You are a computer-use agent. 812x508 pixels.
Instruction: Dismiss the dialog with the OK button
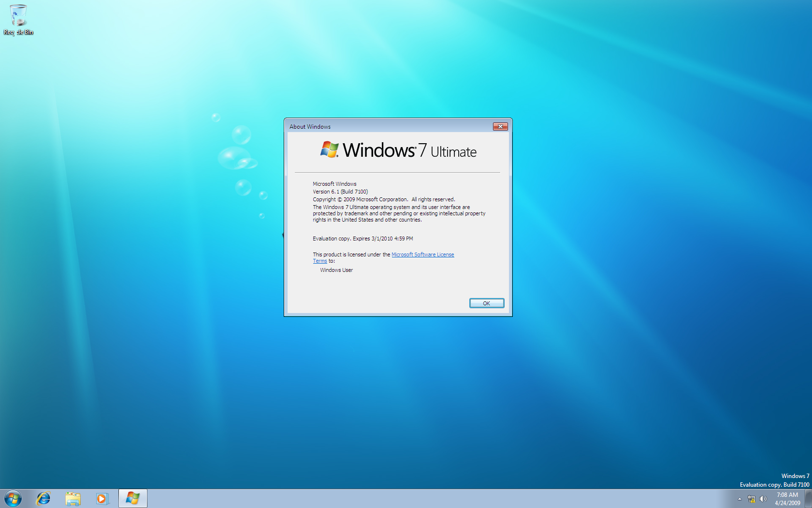487,303
